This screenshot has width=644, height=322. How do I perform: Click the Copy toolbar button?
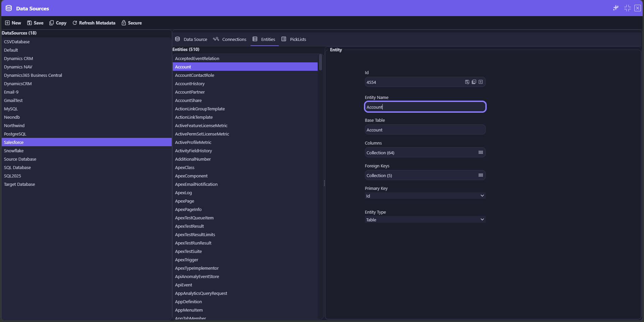(x=58, y=23)
